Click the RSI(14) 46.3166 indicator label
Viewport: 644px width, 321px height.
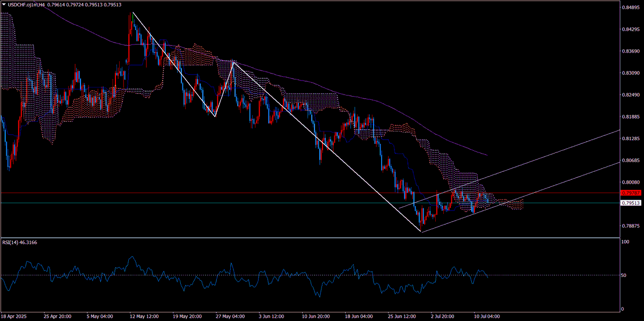coord(19,243)
